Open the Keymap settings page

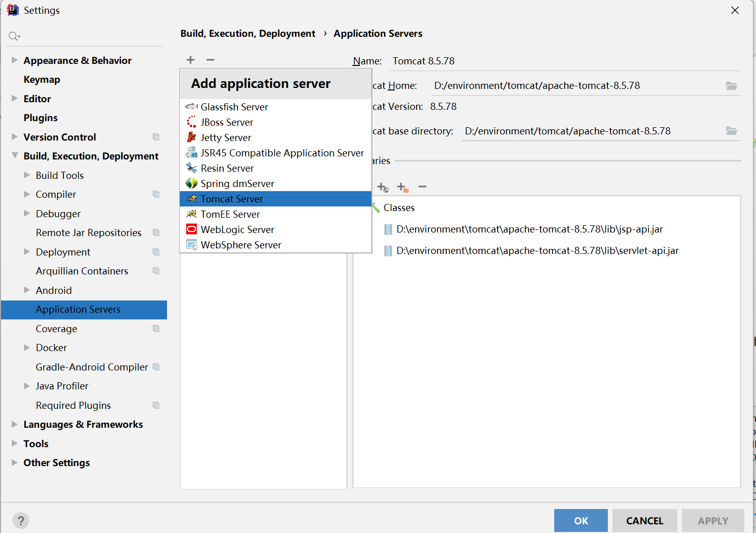click(x=42, y=79)
